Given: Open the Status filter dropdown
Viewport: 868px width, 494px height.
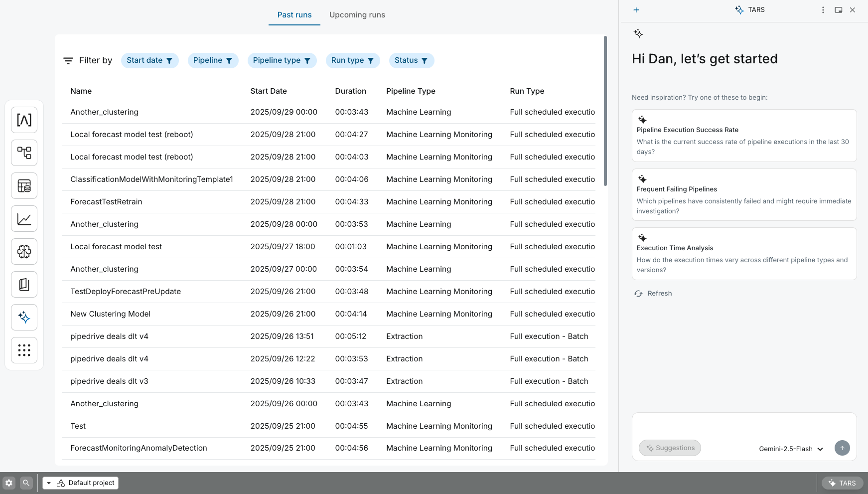Looking at the screenshot, I should pyautogui.click(x=412, y=60).
